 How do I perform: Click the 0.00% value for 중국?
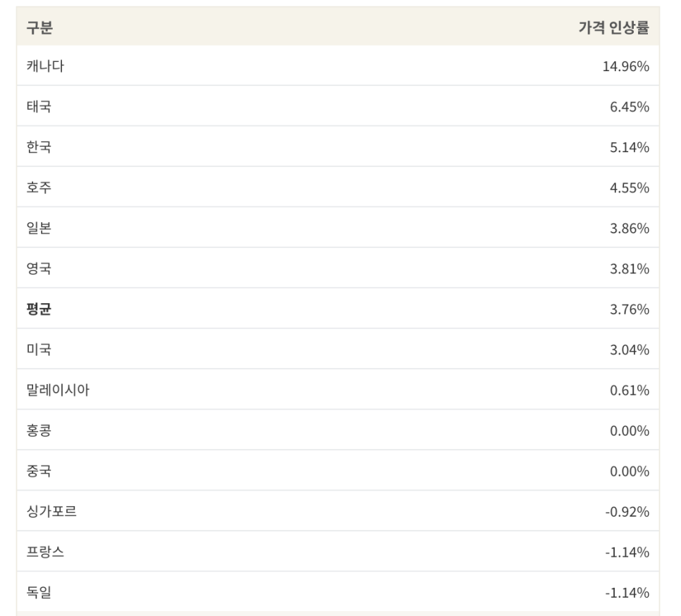[x=630, y=472]
